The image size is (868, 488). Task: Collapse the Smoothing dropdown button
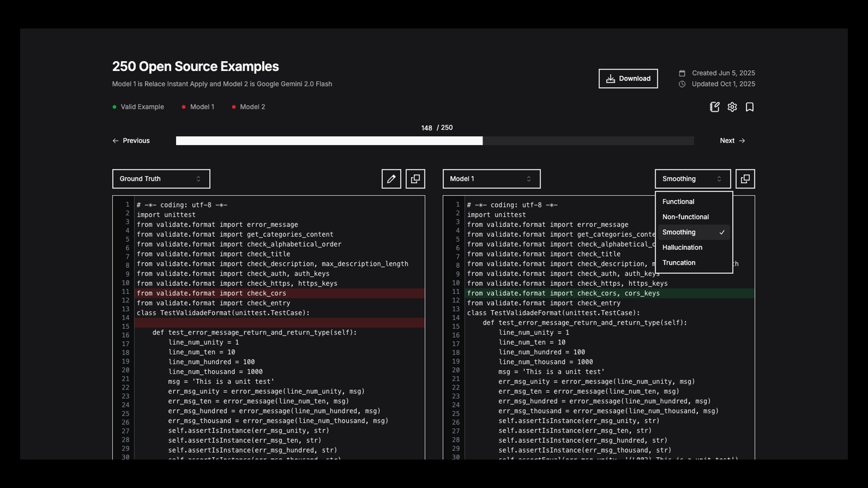pos(692,179)
